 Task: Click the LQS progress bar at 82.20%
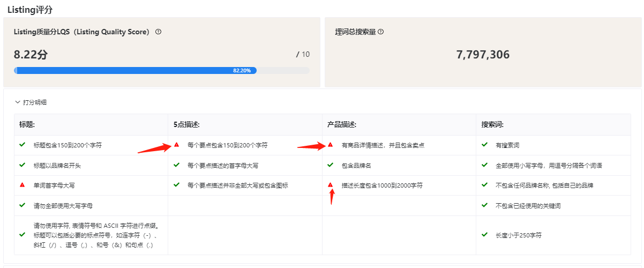click(x=162, y=70)
